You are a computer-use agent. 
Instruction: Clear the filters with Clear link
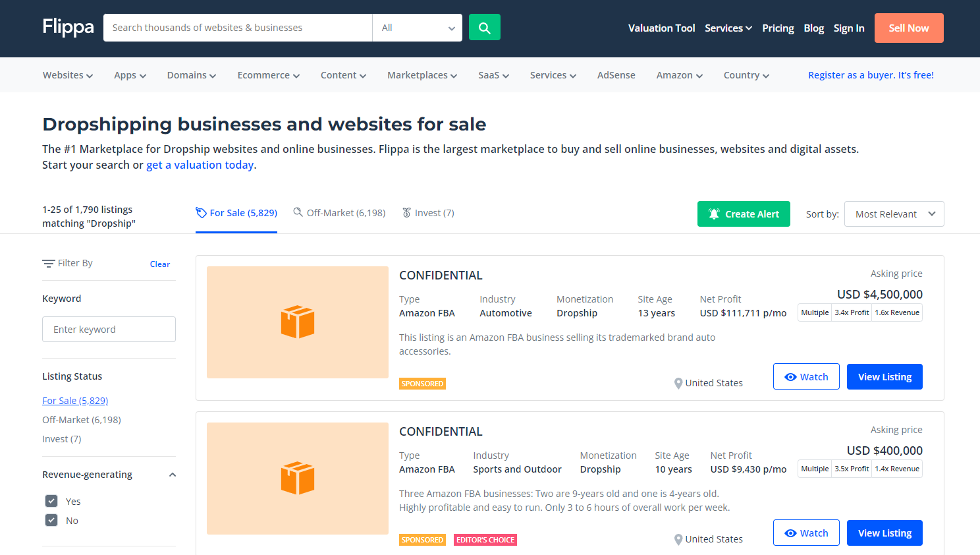point(160,264)
